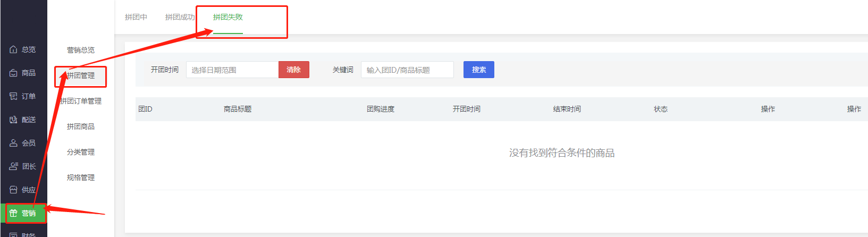Click the 配送 delivery icon in sidebar
Viewport: 868px width, 237px height.
click(x=13, y=120)
